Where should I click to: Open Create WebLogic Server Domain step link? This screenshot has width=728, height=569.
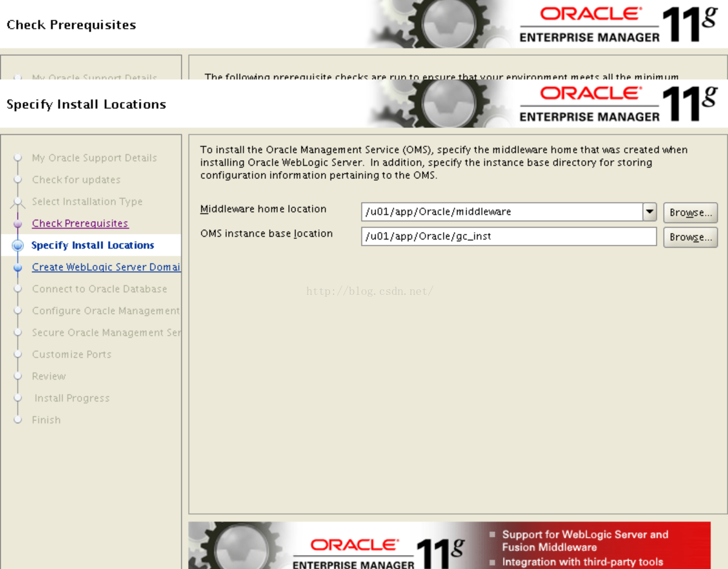point(106,267)
